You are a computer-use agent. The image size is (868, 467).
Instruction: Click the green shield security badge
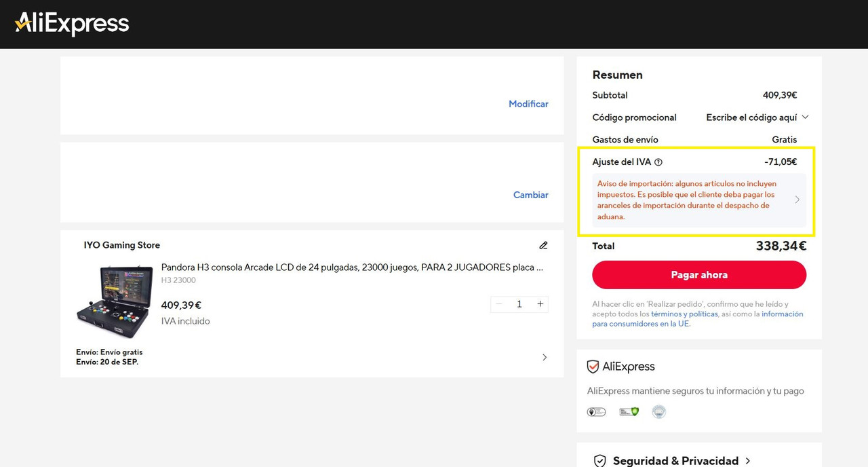point(629,411)
